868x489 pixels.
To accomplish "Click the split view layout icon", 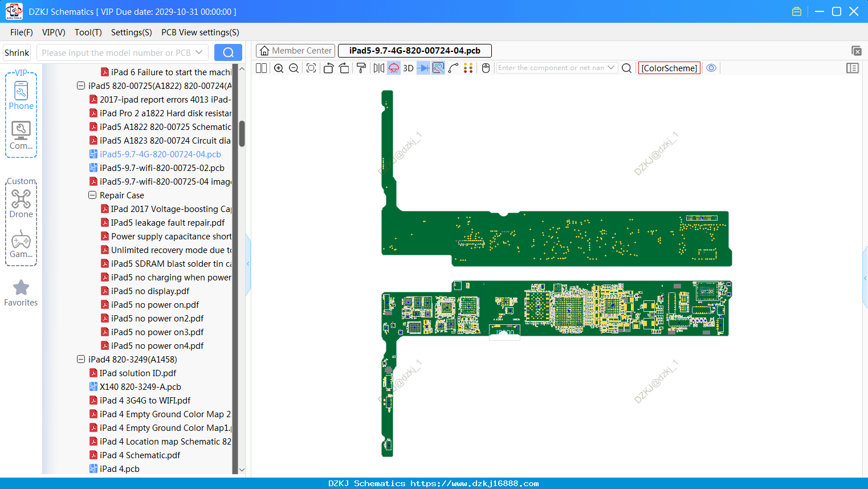I will point(261,68).
